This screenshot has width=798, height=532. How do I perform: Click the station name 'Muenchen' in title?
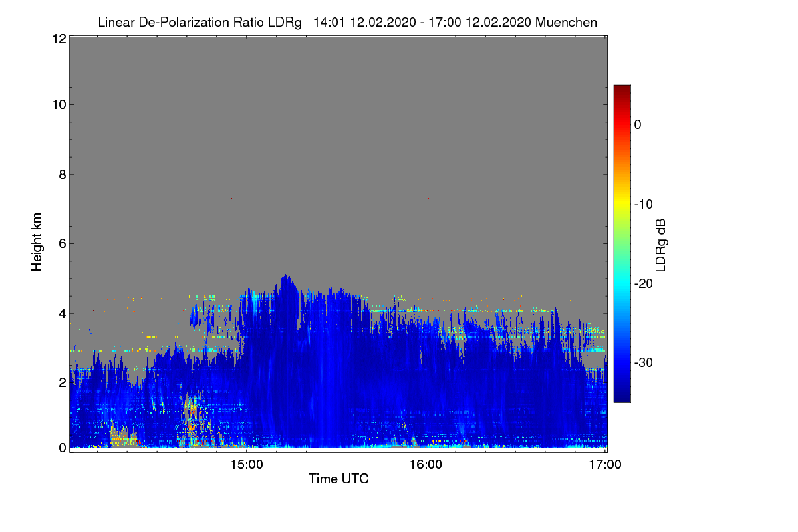[x=566, y=22]
